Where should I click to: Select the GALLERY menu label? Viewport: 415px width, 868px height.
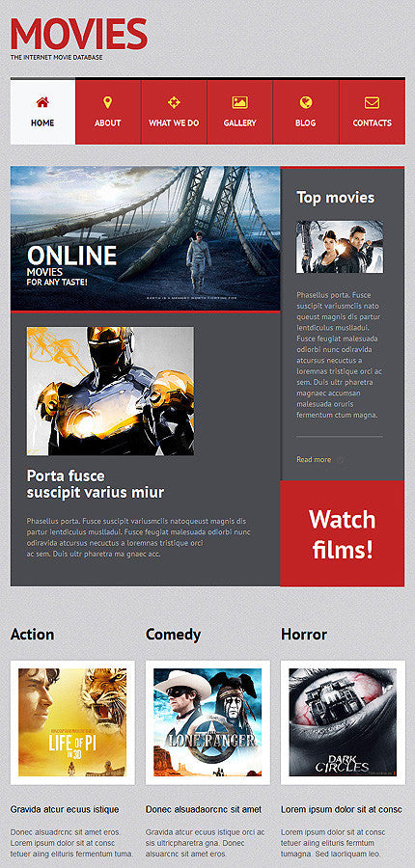pyautogui.click(x=240, y=122)
